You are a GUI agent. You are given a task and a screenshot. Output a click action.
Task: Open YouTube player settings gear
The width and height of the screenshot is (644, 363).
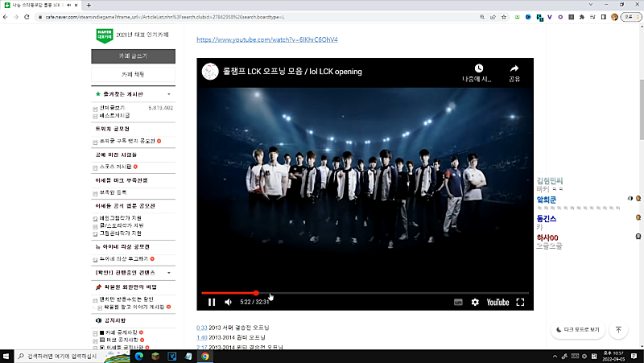(475, 303)
